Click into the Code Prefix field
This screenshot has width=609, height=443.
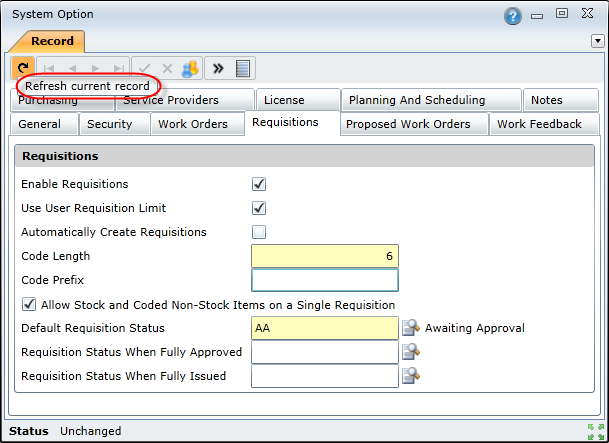pyautogui.click(x=325, y=280)
